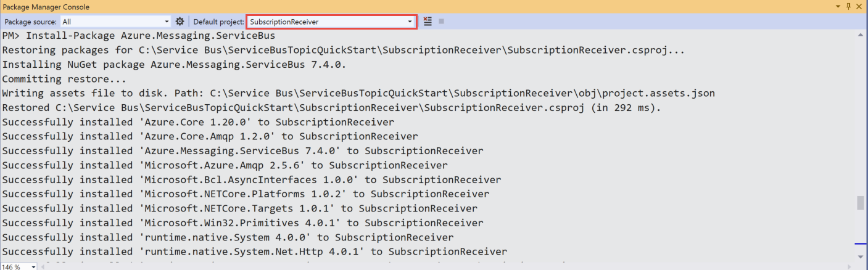868x270 pixels.
Task: Click the 'Installing NuGet package' line
Action: (174, 64)
